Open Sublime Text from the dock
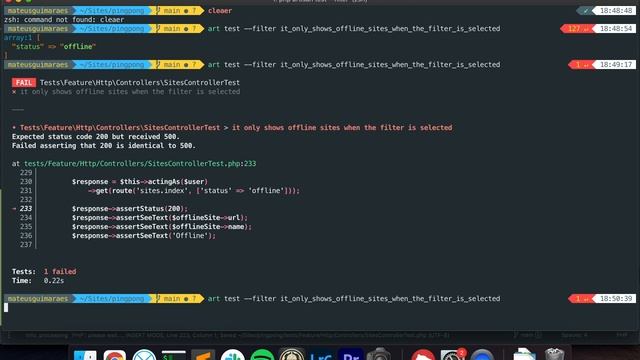The width and height of the screenshot is (640, 360). click(203, 355)
